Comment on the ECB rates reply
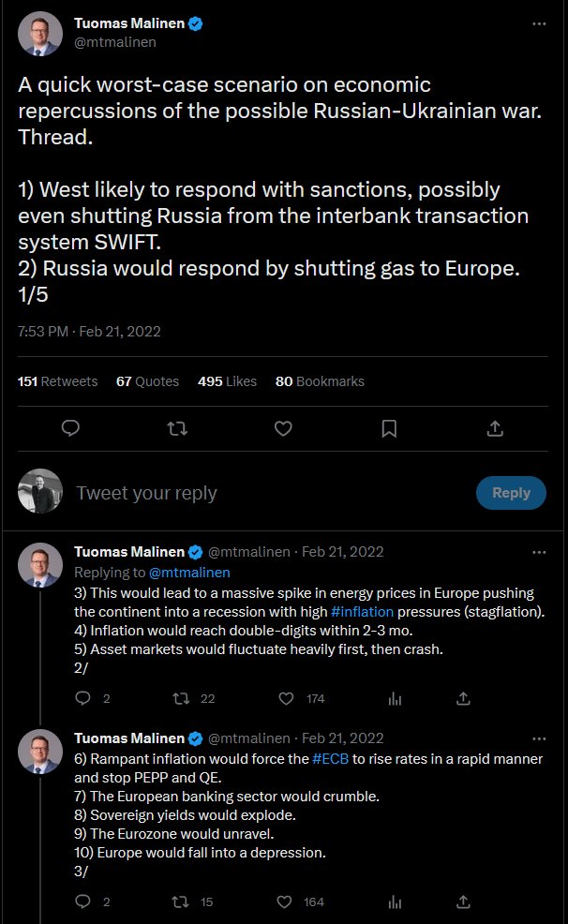 [x=82, y=902]
